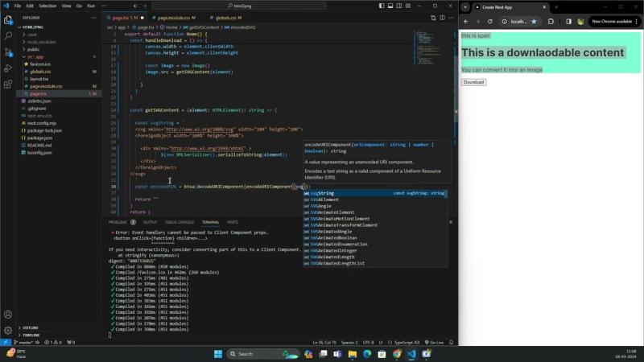Expand the OUTLINE section
The image size is (644, 362).
(x=30, y=327)
